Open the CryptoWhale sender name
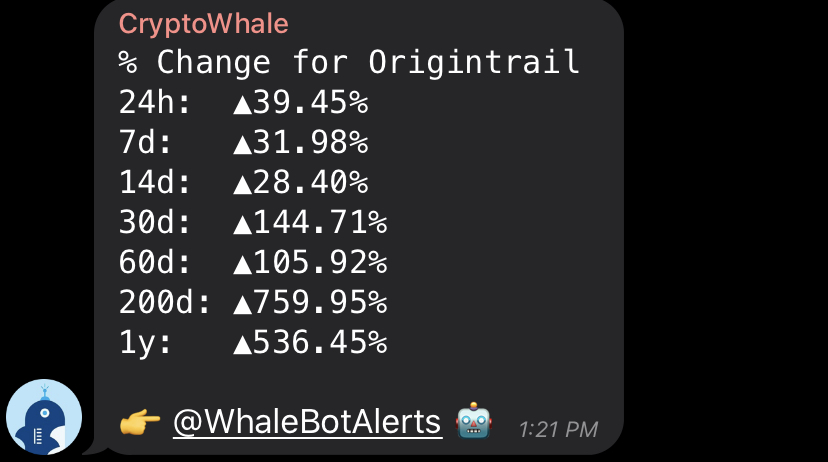 pos(203,24)
